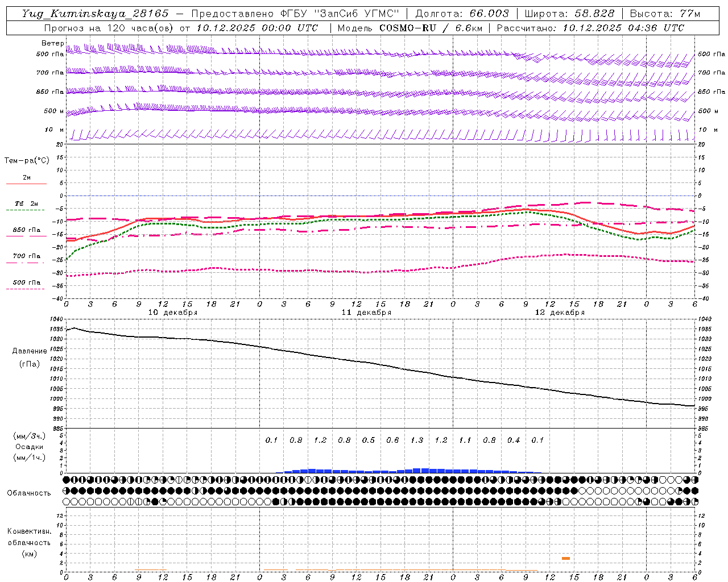The image size is (728, 582).
Task: Click the 0.5 precipitation value
Action: [x=369, y=440]
